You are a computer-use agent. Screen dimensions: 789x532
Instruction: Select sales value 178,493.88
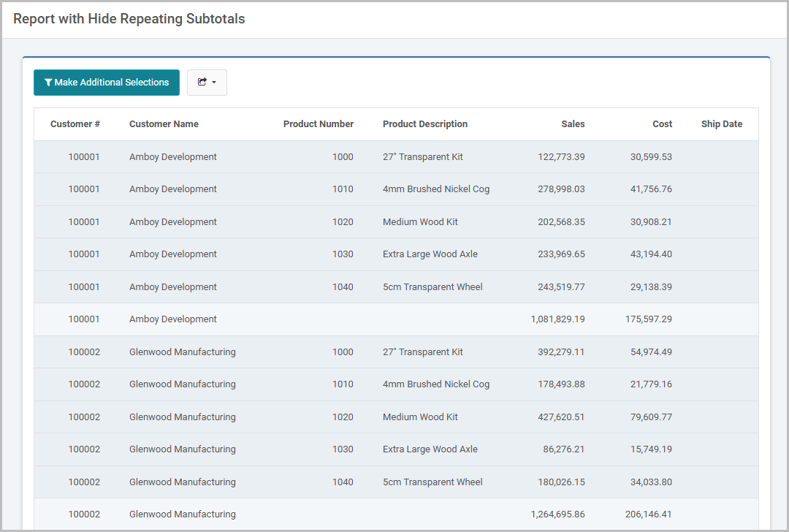(561, 384)
